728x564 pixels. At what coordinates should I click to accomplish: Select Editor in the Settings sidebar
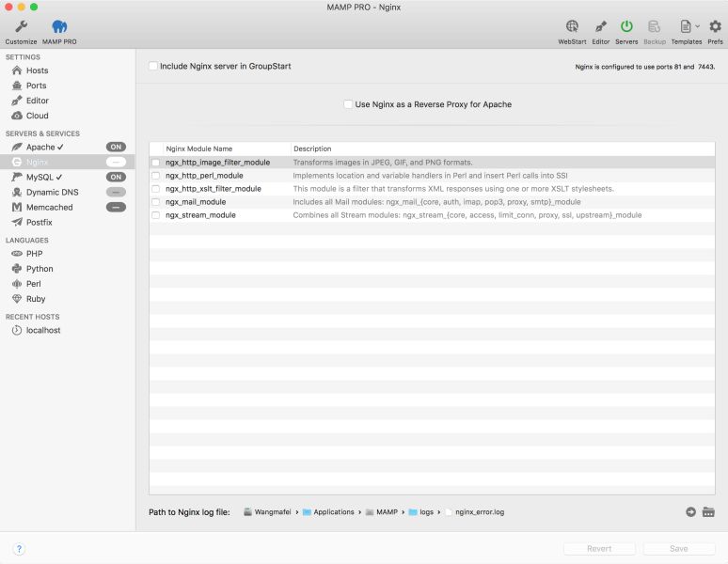[38, 101]
